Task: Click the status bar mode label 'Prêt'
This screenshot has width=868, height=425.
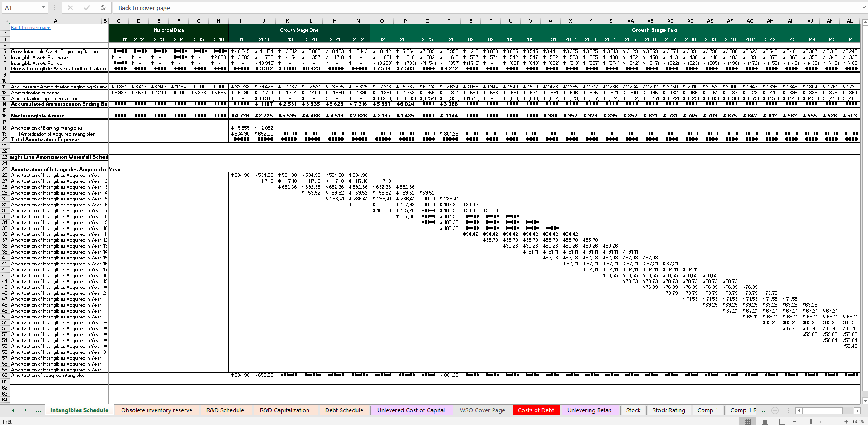Action: tap(7, 421)
